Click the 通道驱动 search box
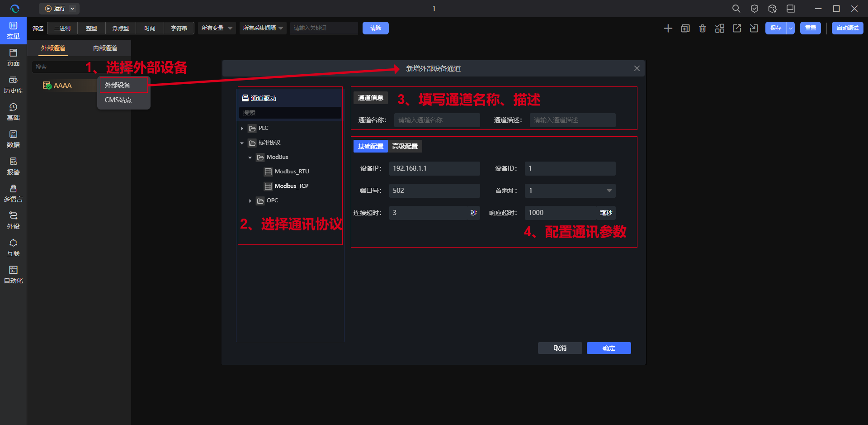The width and height of the screenshot is (868, 425). coord(290,113)
